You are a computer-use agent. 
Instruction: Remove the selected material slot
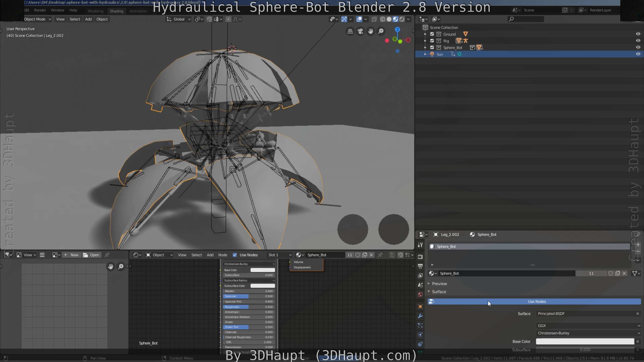tap(638, 251)
